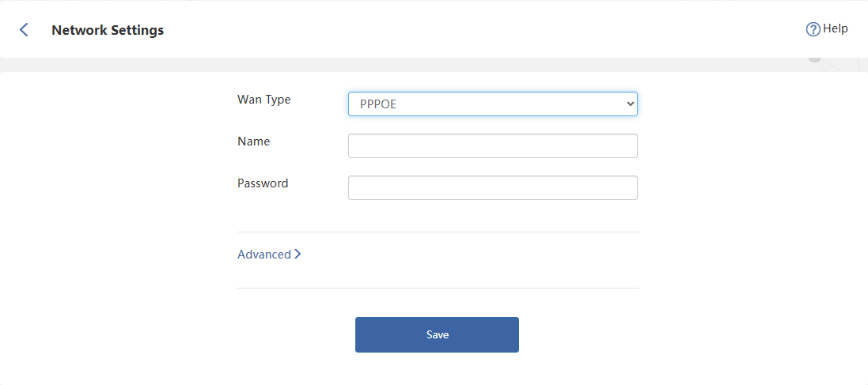Image resolution: width=868 pixels, height=385 pixels.
Task: Click the Wan Type label
Action: point(264,100)
